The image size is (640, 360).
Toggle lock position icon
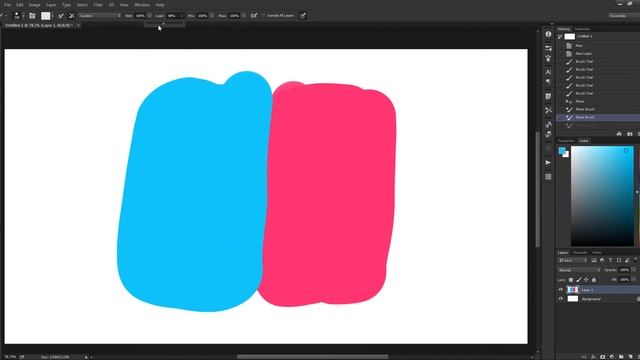tap(586, 280)
